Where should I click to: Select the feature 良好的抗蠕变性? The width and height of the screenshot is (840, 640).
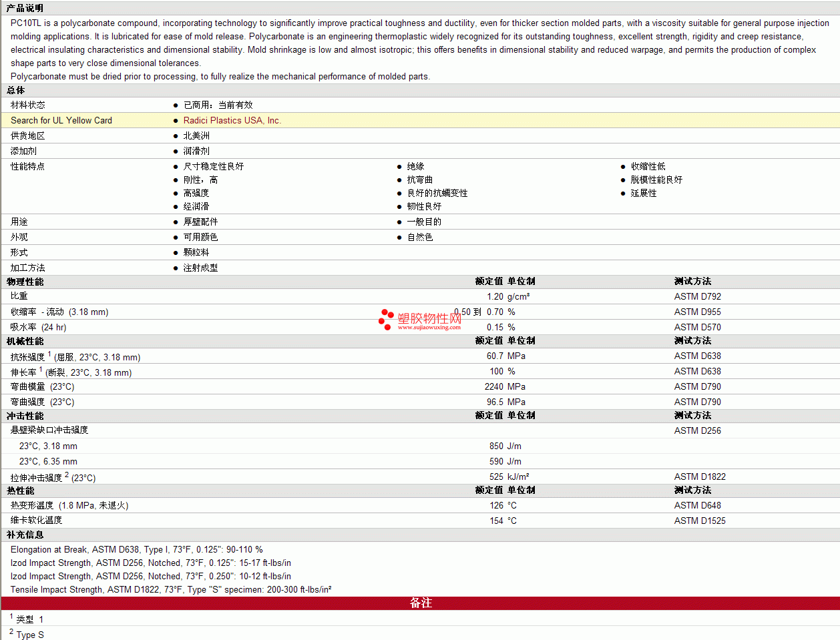tap(437, 193)
